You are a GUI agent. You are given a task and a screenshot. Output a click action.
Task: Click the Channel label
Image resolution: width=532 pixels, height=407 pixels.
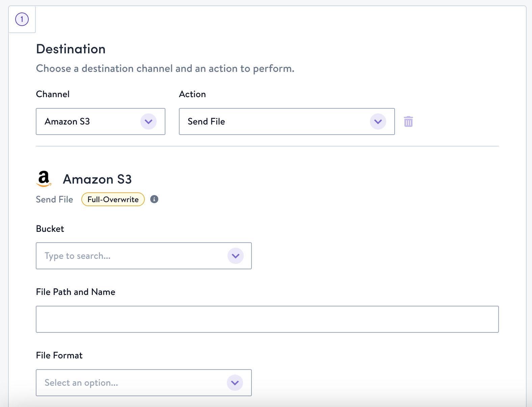pos(53,94)
